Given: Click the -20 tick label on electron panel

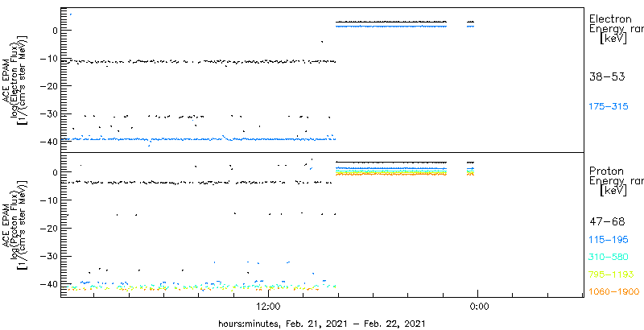Looking at the screenshot, I should pos(47,86).
